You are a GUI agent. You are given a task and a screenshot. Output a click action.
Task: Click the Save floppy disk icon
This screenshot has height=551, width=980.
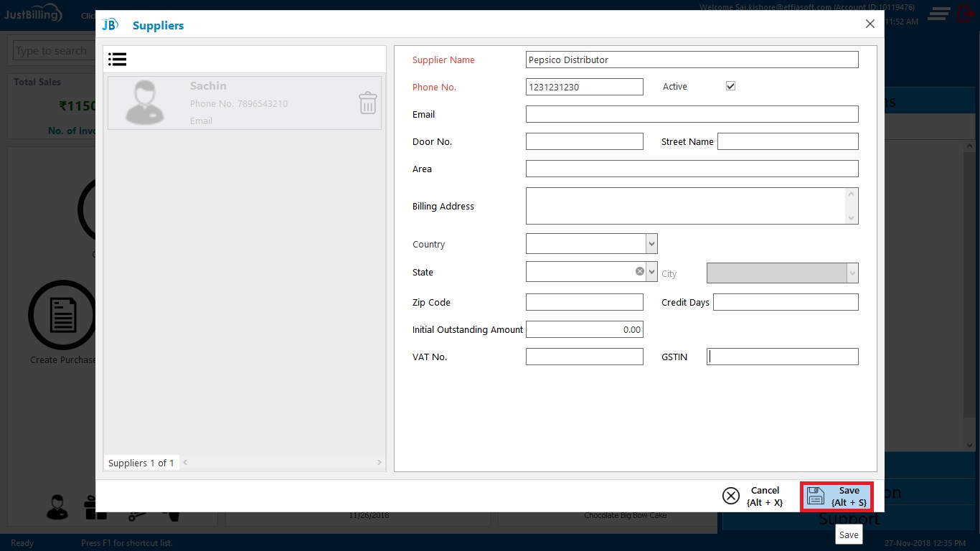816,496
